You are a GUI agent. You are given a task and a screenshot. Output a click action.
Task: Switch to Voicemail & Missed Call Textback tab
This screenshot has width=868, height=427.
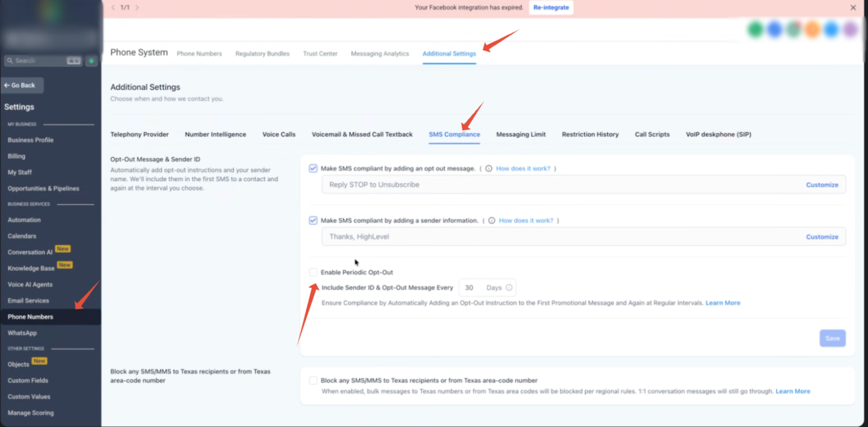coord(362,134)
